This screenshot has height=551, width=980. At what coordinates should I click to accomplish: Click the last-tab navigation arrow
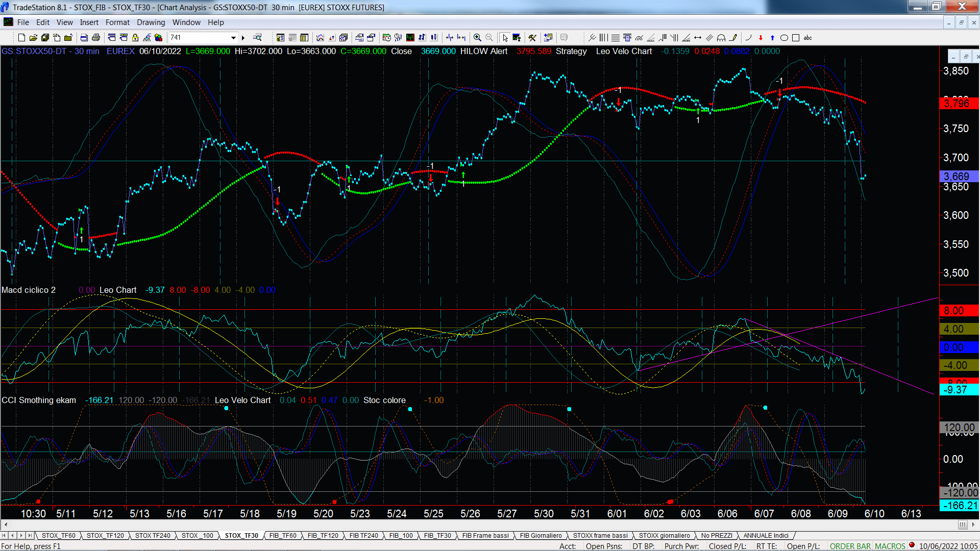(30, 536)
